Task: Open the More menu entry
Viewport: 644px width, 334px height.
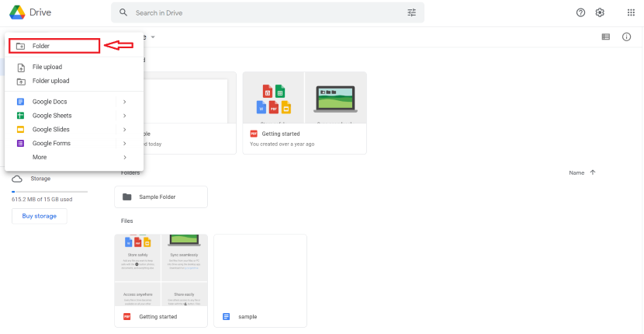Action: pos(74,158)
